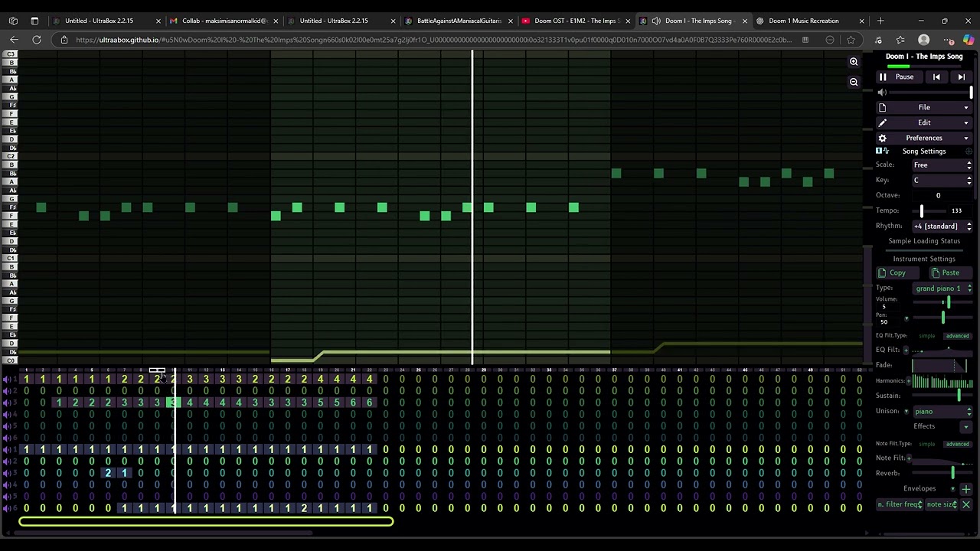The height and width of the screenshot is (551, 980).
Task: Close the Doom 1 Music Recreation tab
Action: [861, 21]
